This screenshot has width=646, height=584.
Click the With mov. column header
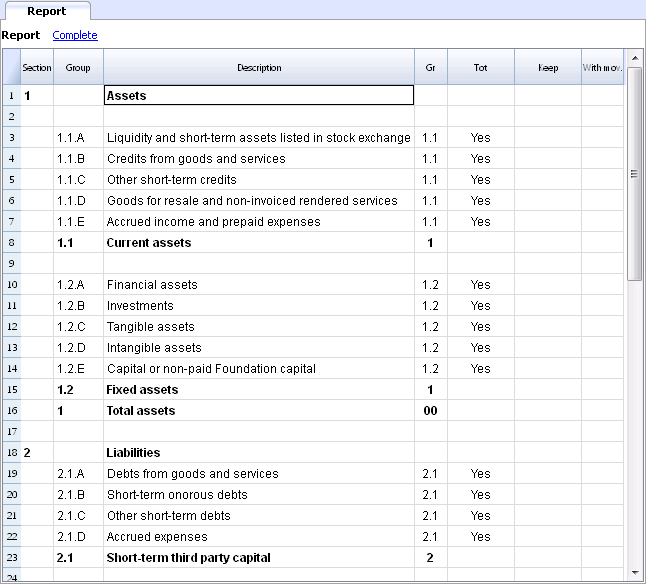click(602, 67)
